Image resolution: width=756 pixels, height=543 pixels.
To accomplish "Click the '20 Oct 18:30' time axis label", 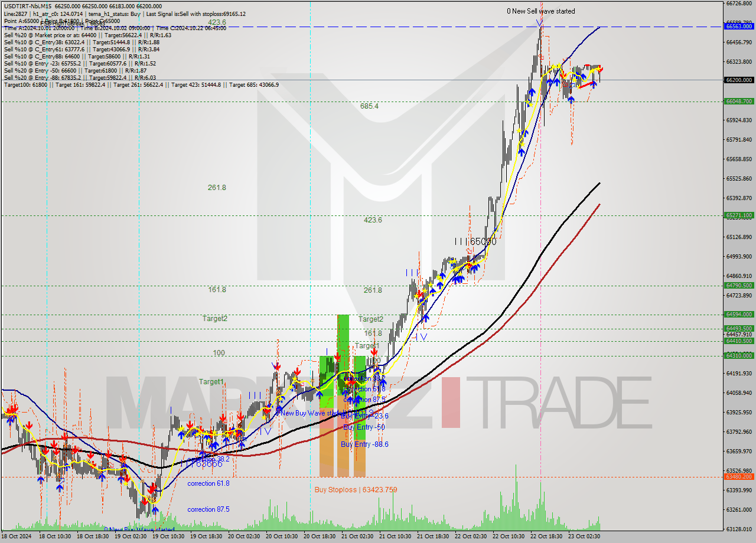I will (320, 537).
